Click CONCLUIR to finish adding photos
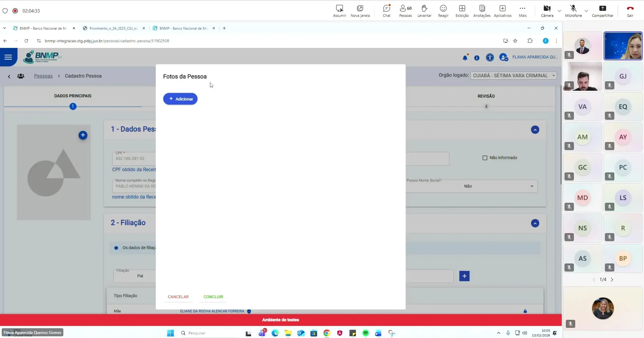Screen dimensions: 644x338 pos(213,297)
